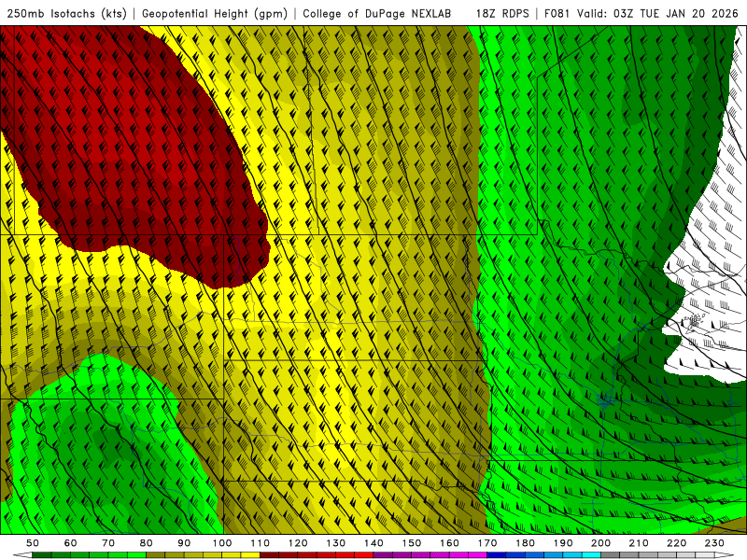The height and width of the screenshot is (560, 747).
Task: Click the '170' label on color scale
Action: coord(487,543)
